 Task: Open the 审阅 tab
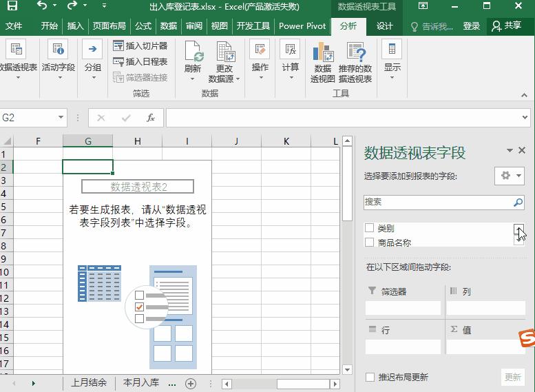click(193, 26)
